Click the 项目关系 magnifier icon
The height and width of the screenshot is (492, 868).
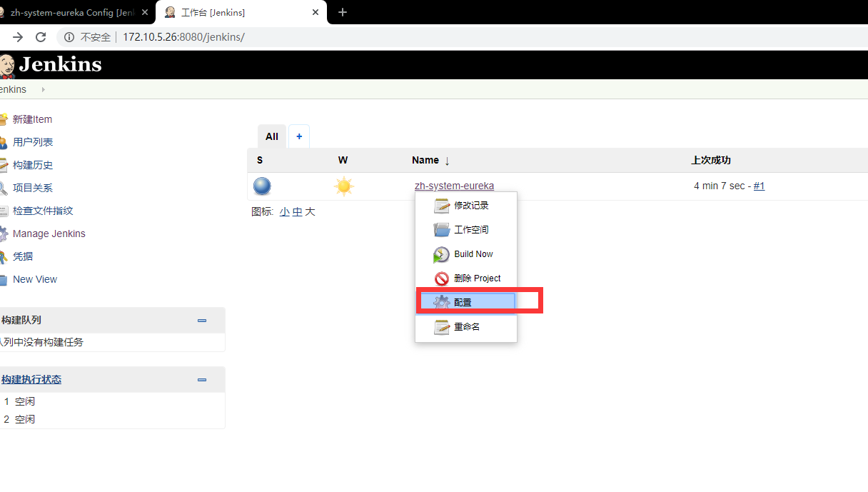pos(4,188)
